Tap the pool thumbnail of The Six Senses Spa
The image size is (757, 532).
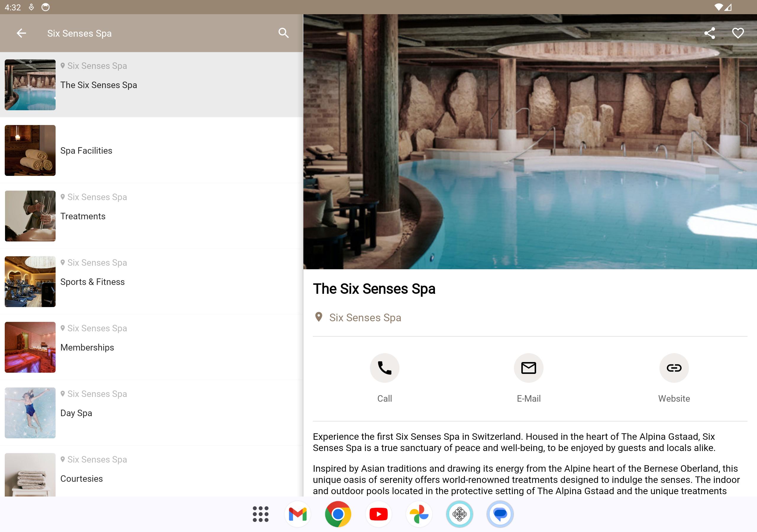click(30, 85)
